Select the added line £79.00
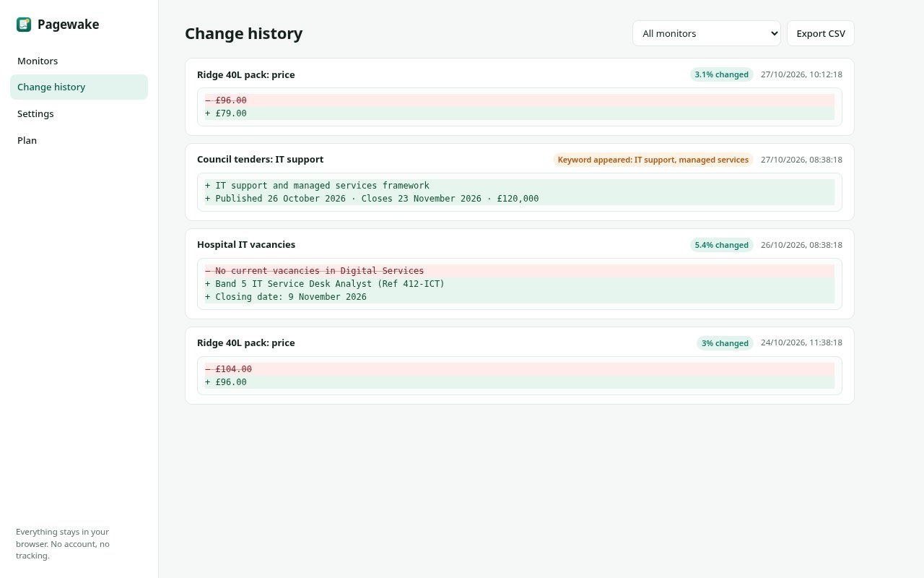The image size is (924, 578). click(520, 113)
